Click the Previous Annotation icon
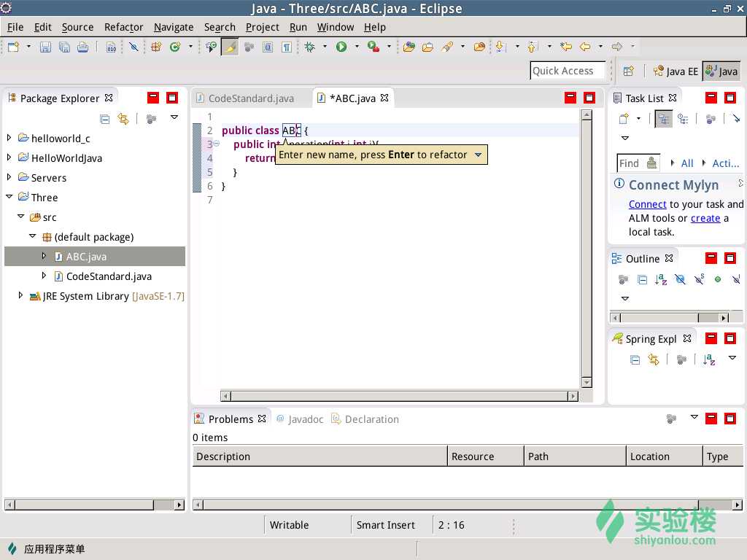Screen dimensions: 747x560 (532, 47)
